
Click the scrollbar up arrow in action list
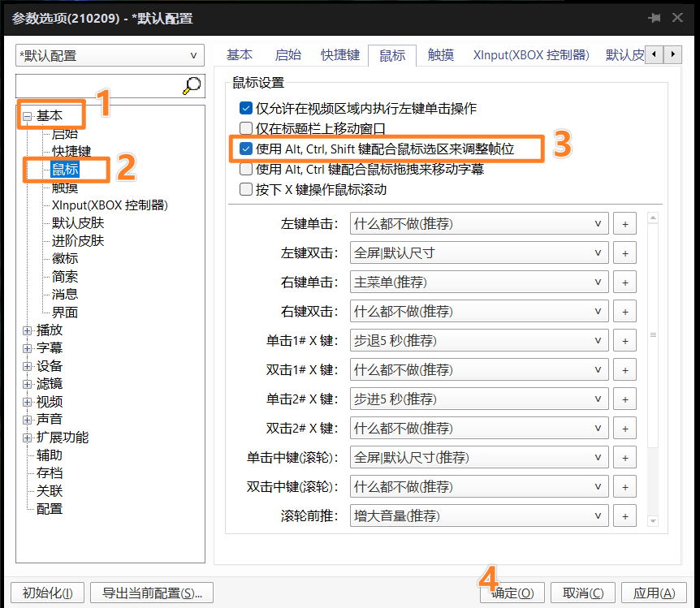point(653,218)
